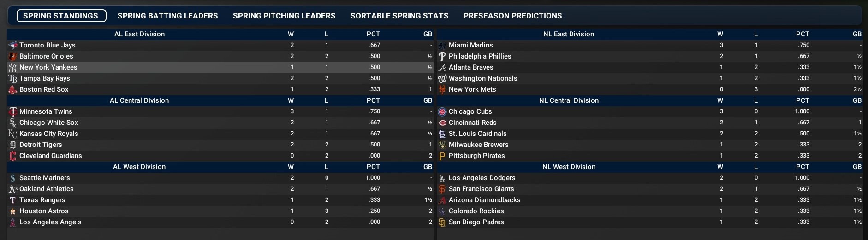
Task: Open the Spring Pitching Leaders tab
Action: [284, 16]
